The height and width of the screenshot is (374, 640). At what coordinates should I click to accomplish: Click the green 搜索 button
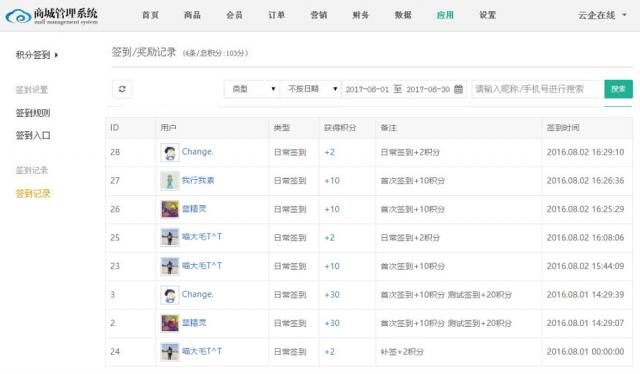click(618, 89)
